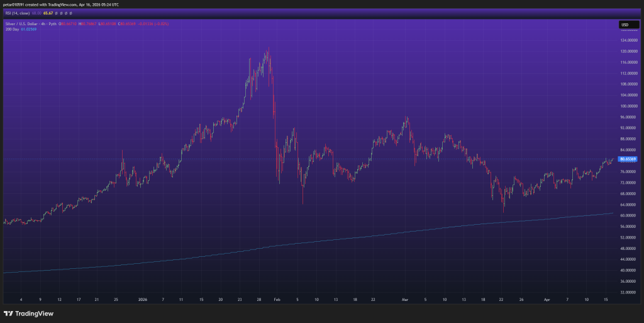Click the Apr label on time axis
Image resolution: width=644 pixels, height=323 pixels.
[547, 300]
